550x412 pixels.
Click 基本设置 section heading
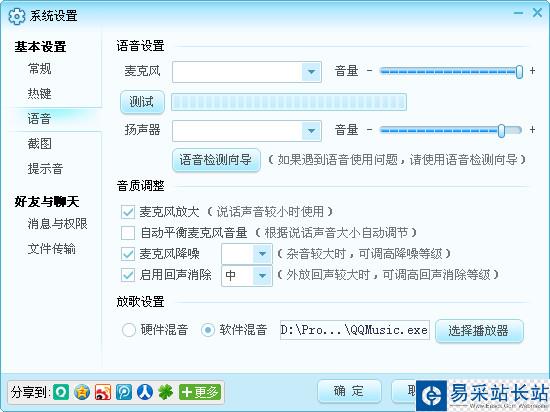pyautogui.click(x=40, y=47)
